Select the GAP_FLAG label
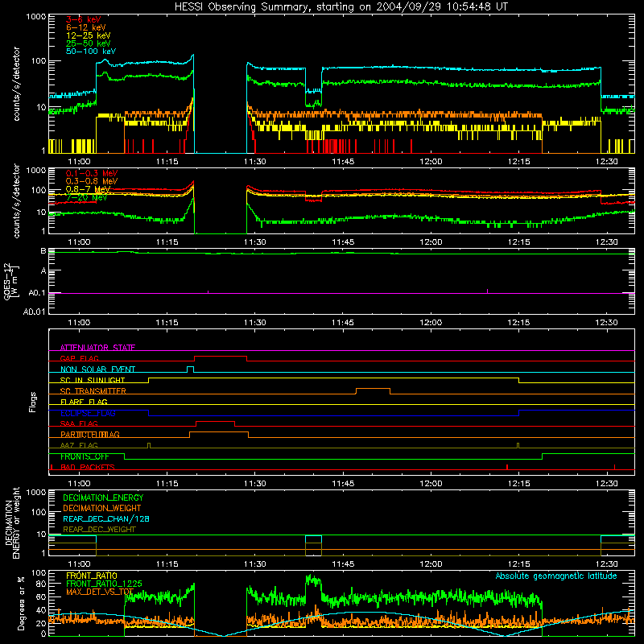The height and width of the screenshot is (644, 644). (79, 358)
